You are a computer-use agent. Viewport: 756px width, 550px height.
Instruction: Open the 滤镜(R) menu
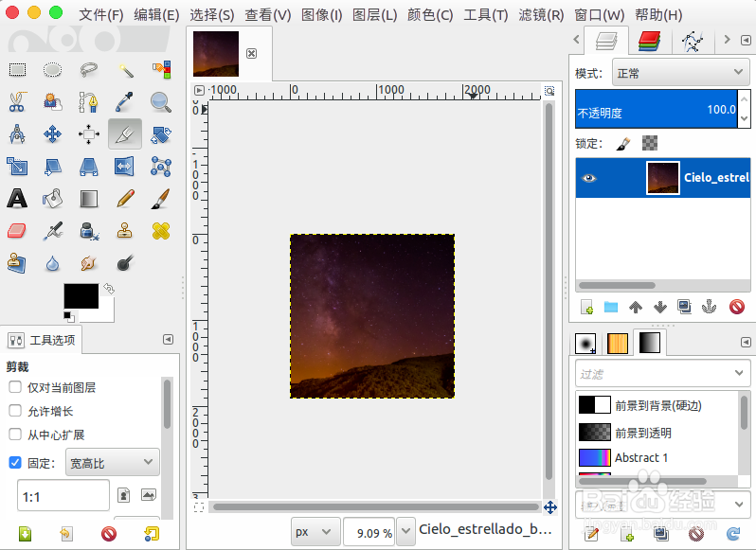click(x=541, y=15)
